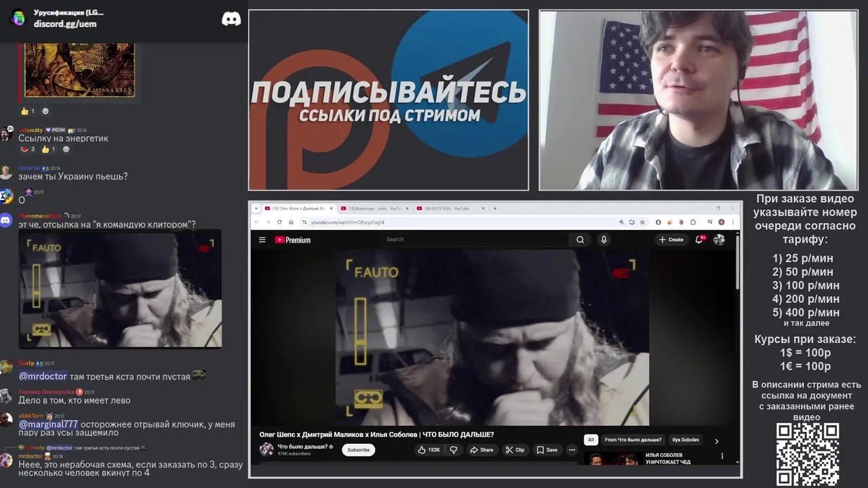Dislike the video with thumbs-down
868x488 pixels.
point(454,449)
